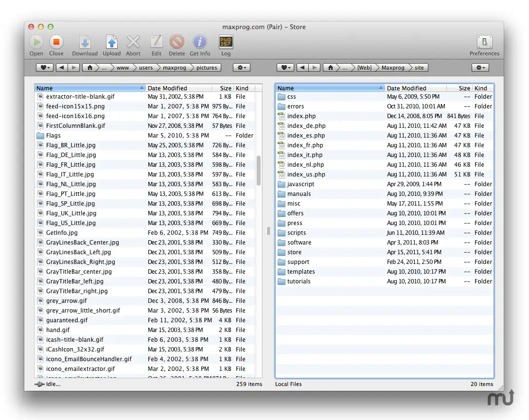
Task: Go to the site local path segment
Action: point(419,68)
